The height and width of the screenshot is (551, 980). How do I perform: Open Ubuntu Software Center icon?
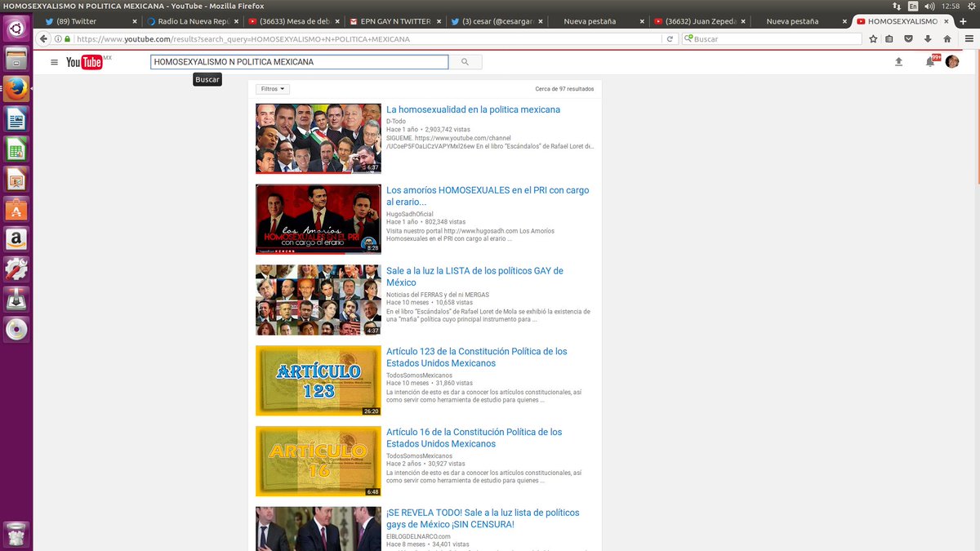tap(16, 209)
